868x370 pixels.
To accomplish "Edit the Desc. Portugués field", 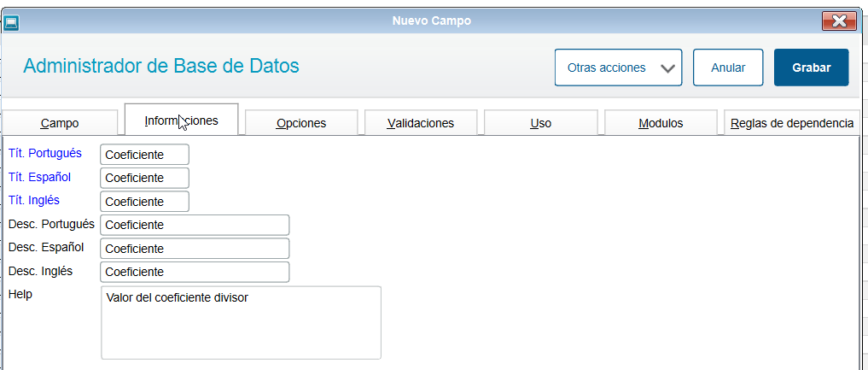I will [x=195, y=225].
